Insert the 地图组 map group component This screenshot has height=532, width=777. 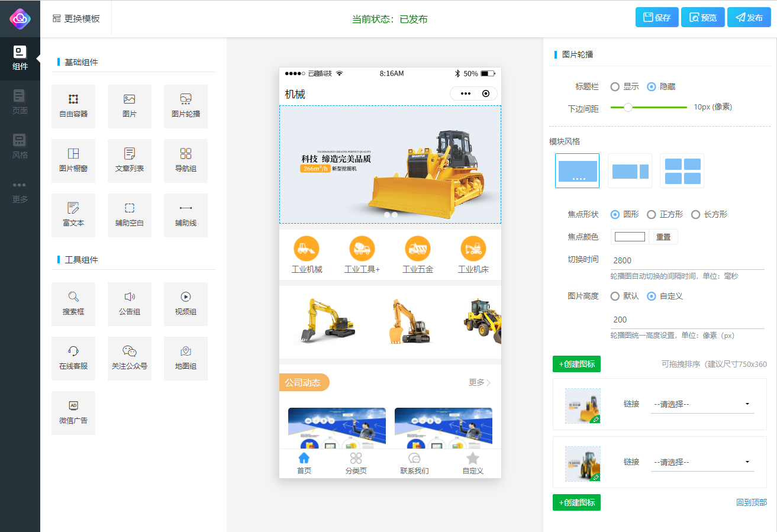coord(185,358)
